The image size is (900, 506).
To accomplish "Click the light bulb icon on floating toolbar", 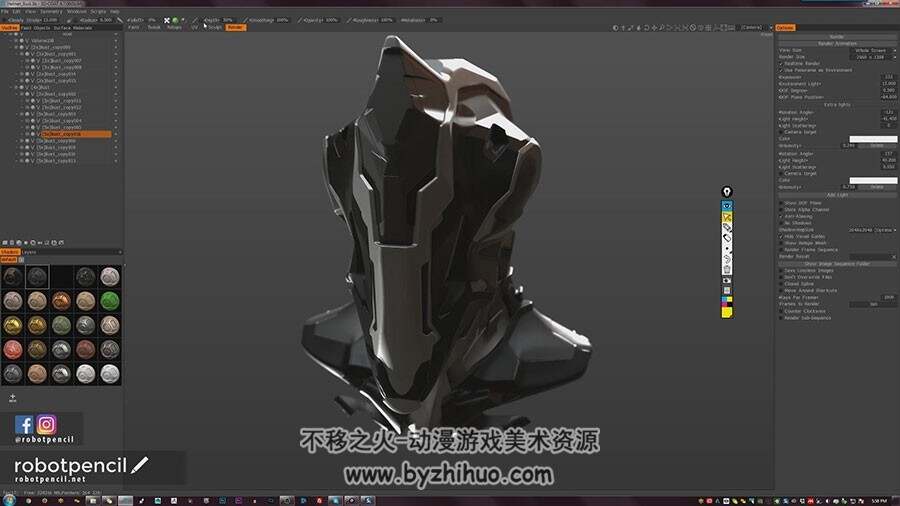I will 727,192.
